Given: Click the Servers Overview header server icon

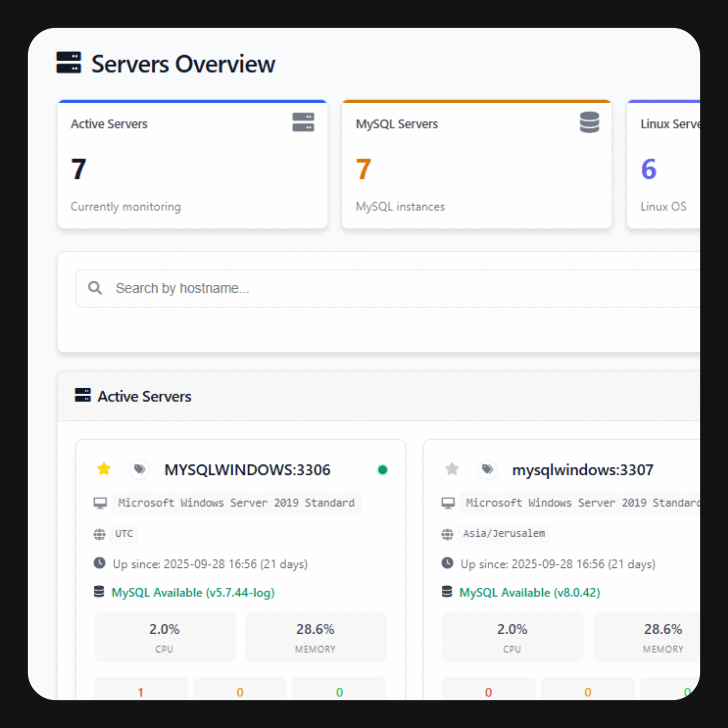Looking at the screenshot, I should [69, 63].
